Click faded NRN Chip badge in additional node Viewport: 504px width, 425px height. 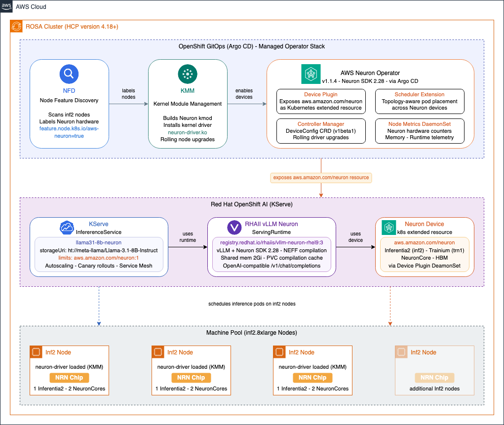pyautogui.click(x=434, y=378)
